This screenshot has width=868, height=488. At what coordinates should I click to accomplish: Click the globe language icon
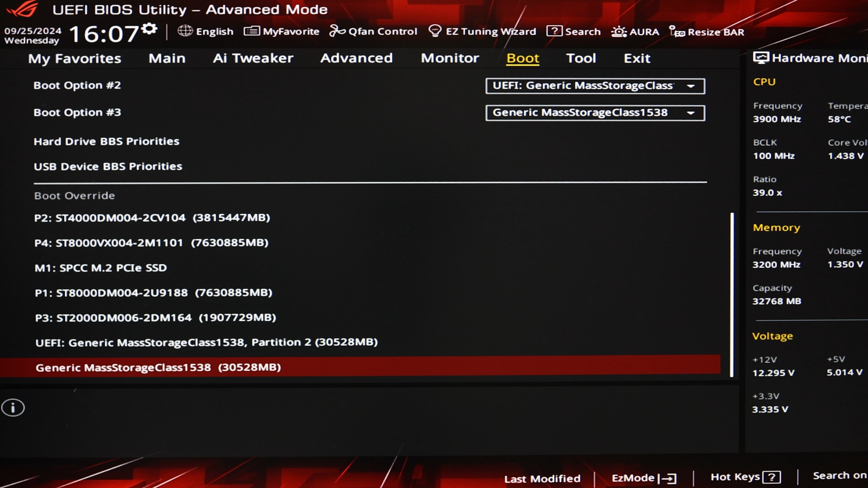[x=185, y=31]
